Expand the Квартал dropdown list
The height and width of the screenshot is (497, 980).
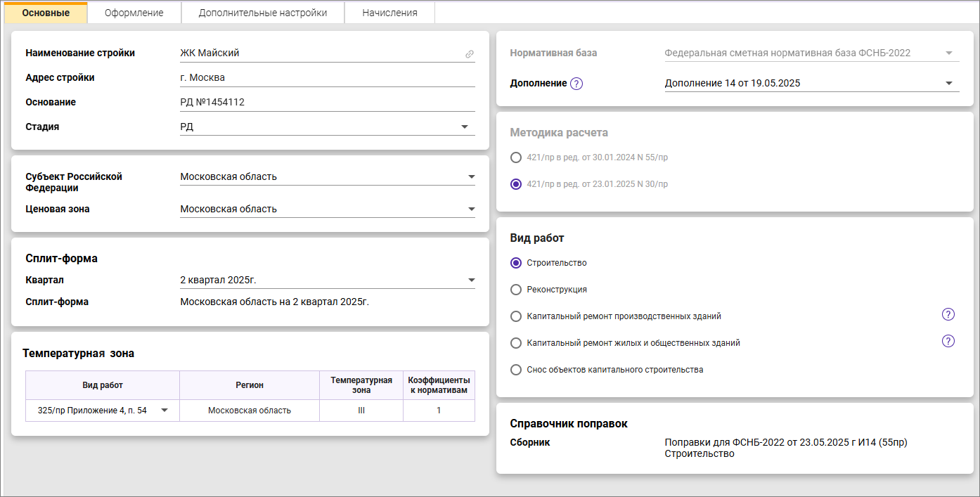coord(470,280)
